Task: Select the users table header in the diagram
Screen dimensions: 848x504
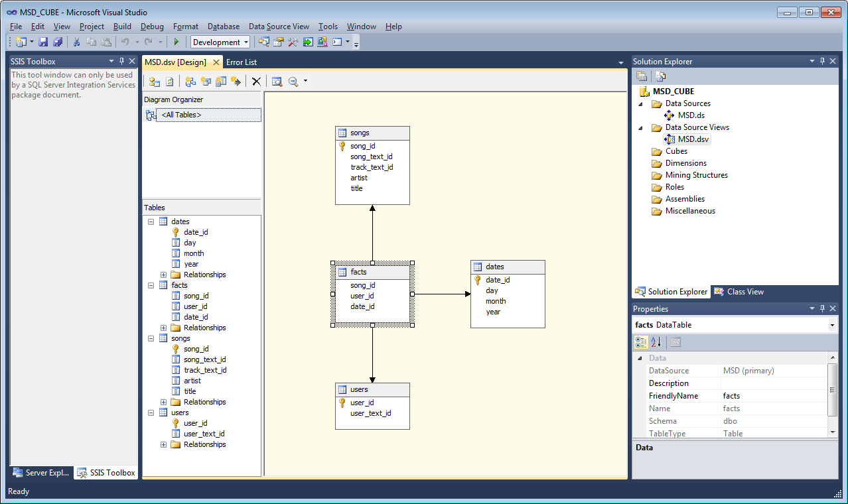Action: tap(372, 390)
